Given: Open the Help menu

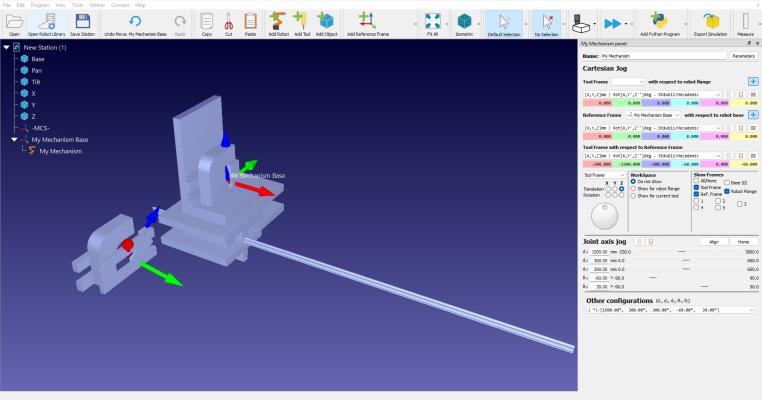Looking at the screenshot, I should (x=140, y=5).
